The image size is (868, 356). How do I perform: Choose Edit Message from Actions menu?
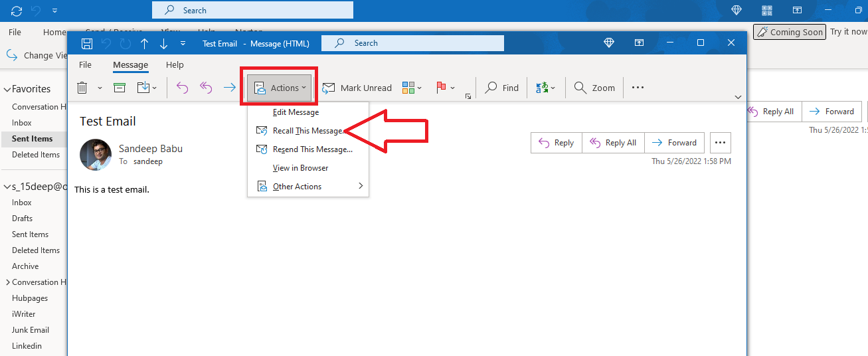(x=308, y=112)
